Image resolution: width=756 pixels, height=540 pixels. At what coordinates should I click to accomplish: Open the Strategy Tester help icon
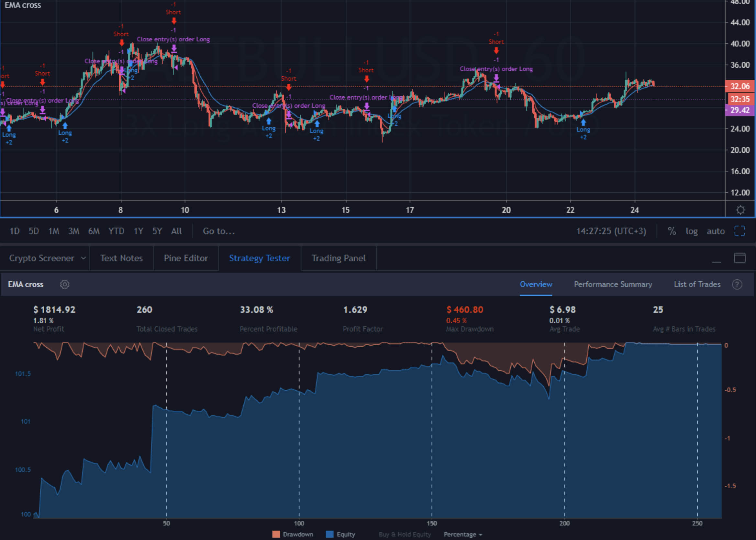[x=737, y=284]
